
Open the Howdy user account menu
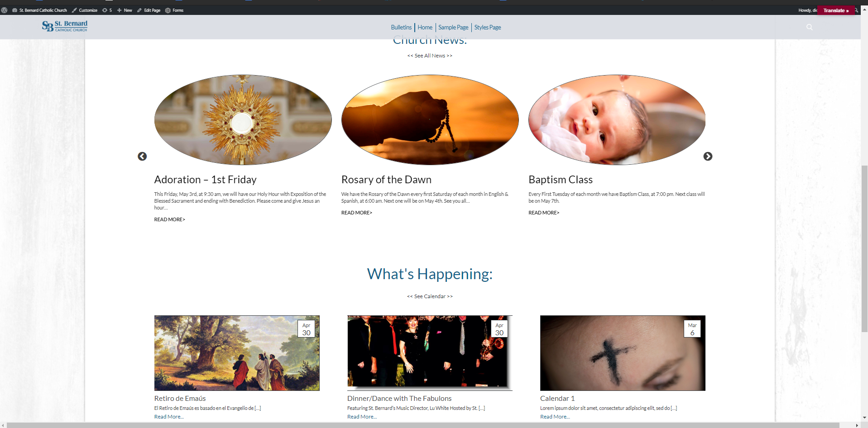click(x=807, y=10)
